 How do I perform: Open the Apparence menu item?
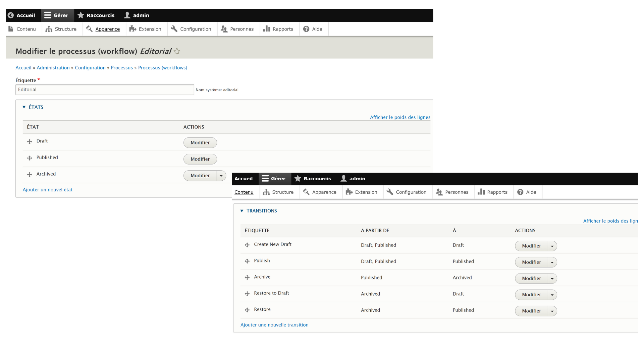point(108,29)
